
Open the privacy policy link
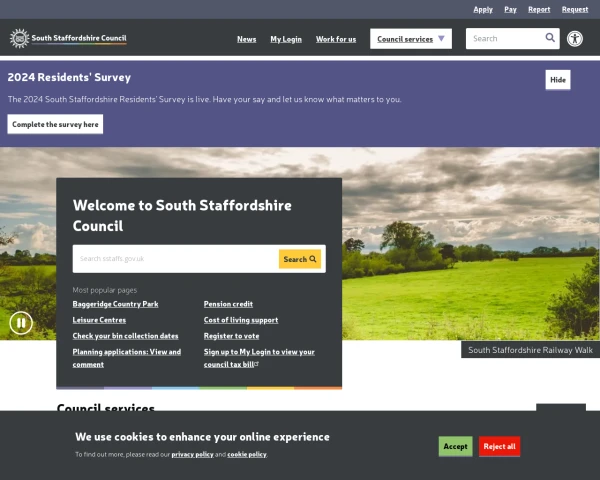[x=192, y=454]
